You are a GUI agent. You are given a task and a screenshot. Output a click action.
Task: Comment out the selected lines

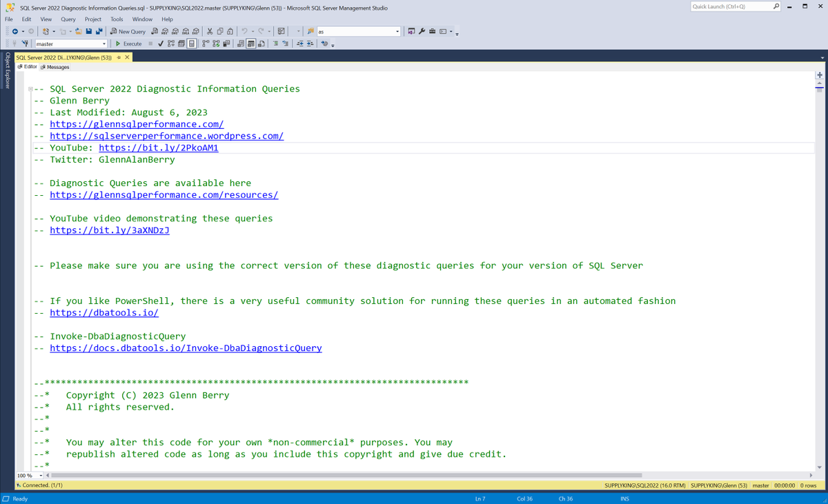(x=276, y=43)
